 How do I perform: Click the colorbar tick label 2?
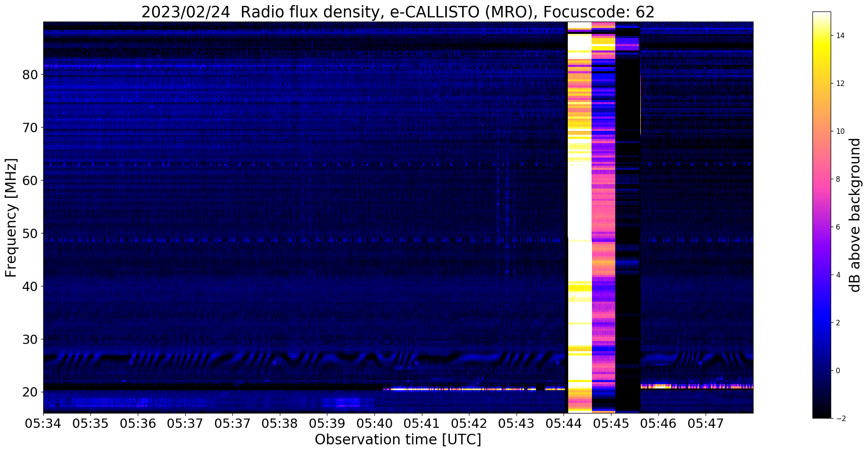point(837,323)
